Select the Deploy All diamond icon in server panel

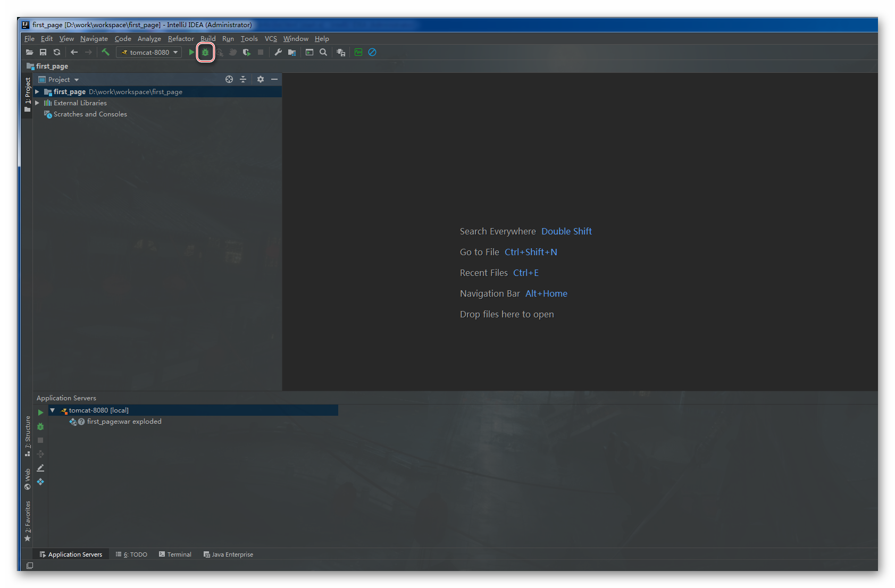click(x=40, y=482)
